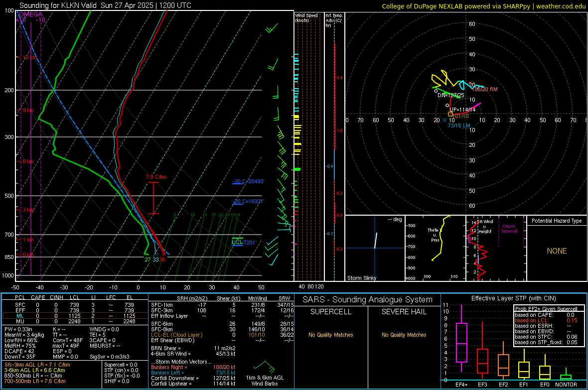Click the EF0 axis label
The width and height of the screenshot is (588, 390).
click(545, 385)
